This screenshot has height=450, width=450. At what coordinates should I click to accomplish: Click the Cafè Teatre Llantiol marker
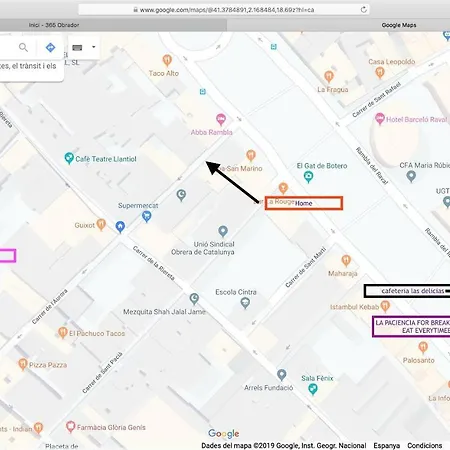(69, 158)
